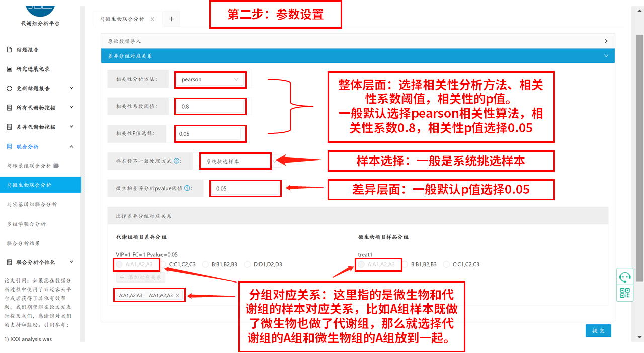
Task: Click the customer service headset icon
Action: (x=625, y=277)
